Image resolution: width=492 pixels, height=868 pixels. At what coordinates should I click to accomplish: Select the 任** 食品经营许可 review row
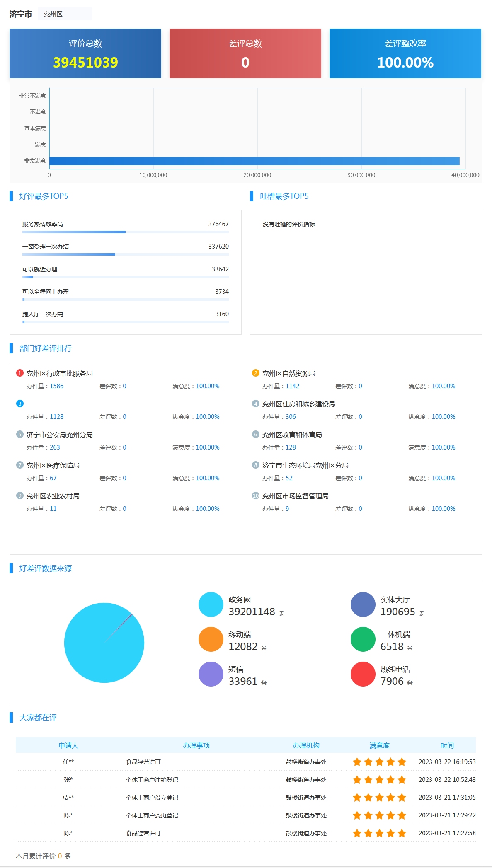point(245,762)
